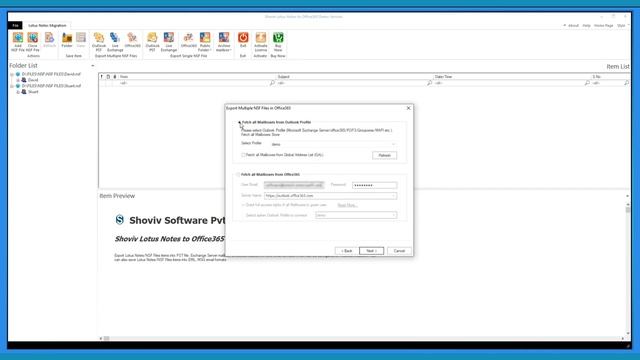Click search icon in From filter column

coord(272,83)
